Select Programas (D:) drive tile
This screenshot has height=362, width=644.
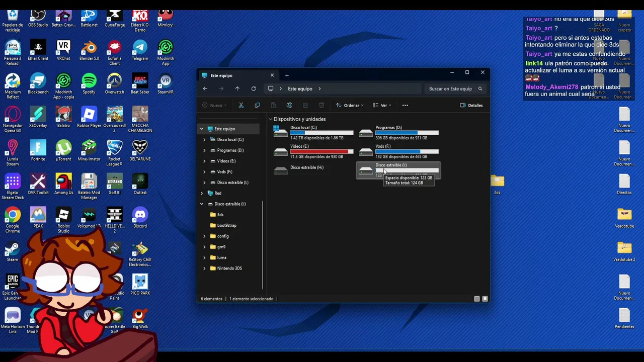[x=398, y=133]
